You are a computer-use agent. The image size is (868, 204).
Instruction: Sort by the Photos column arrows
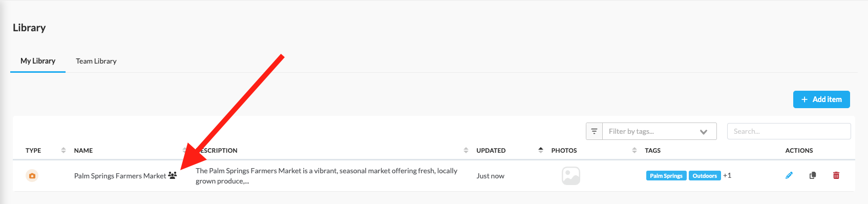(x=634, y=150)
